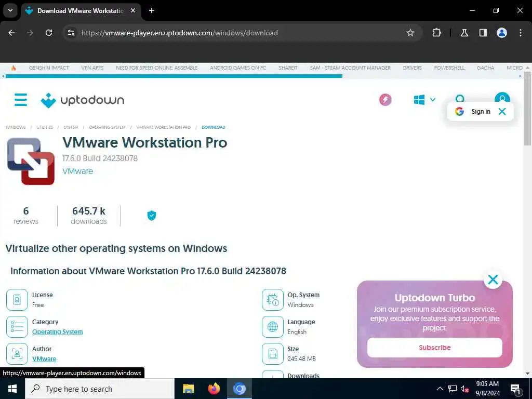Open File Explorer from taskbar

188,389
